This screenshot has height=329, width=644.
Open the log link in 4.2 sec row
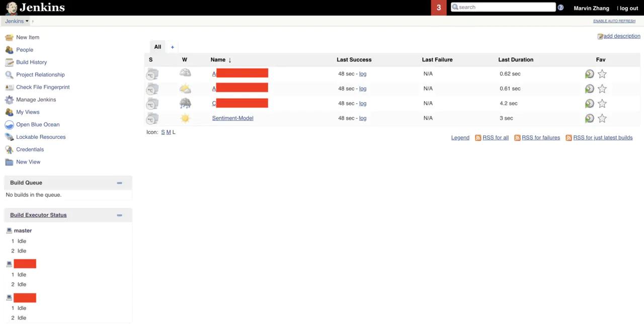click(x=363, y=104)
